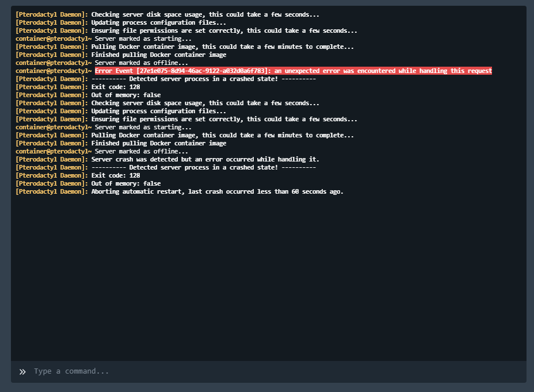Click "Server crash was detected" log line
This screenshot has height=392, width=534.
167,159
